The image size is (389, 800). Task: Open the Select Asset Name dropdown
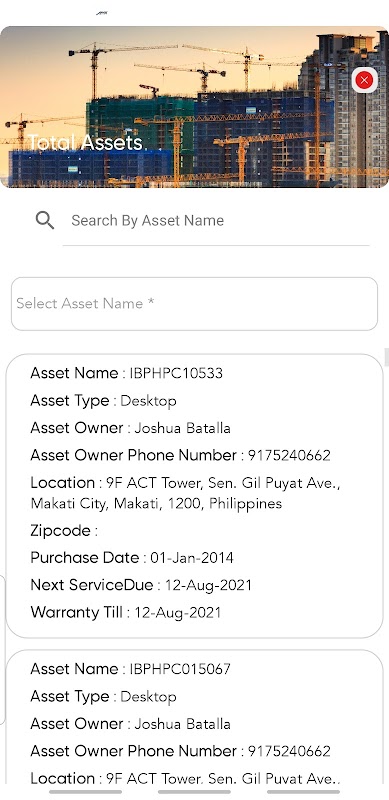(x=194, y=304)
